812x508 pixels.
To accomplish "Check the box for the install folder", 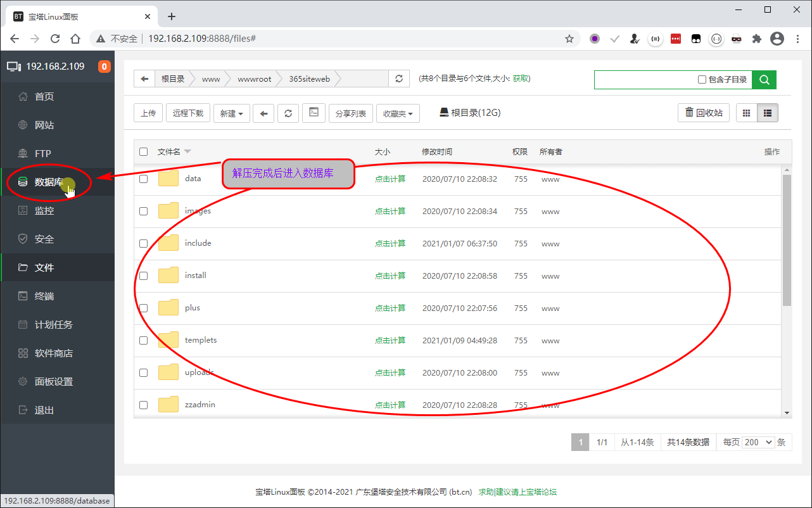I will (143, 276).
